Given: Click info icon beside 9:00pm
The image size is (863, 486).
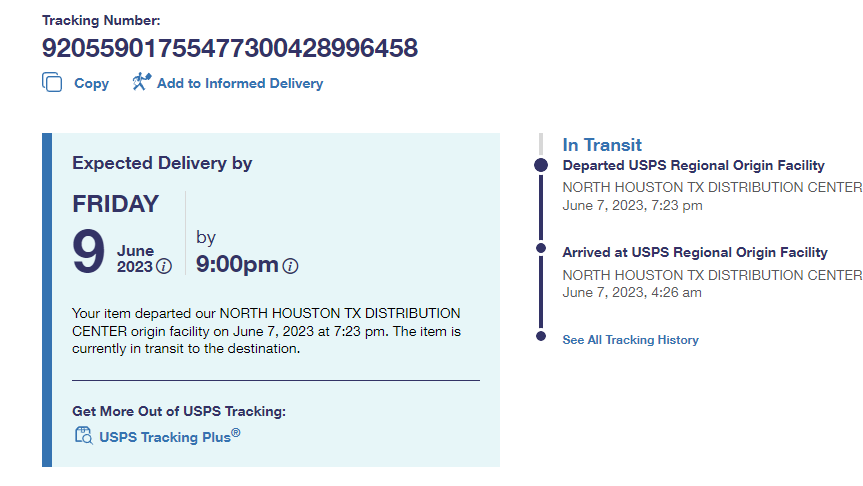Looking at the screenshot, I should tap(290, 267).
